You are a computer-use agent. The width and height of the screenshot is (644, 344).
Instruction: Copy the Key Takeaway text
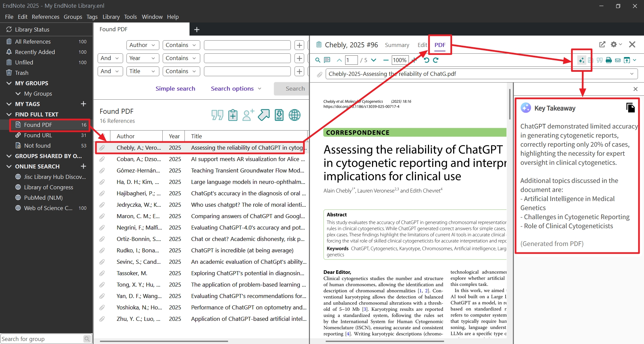(630, 108)
